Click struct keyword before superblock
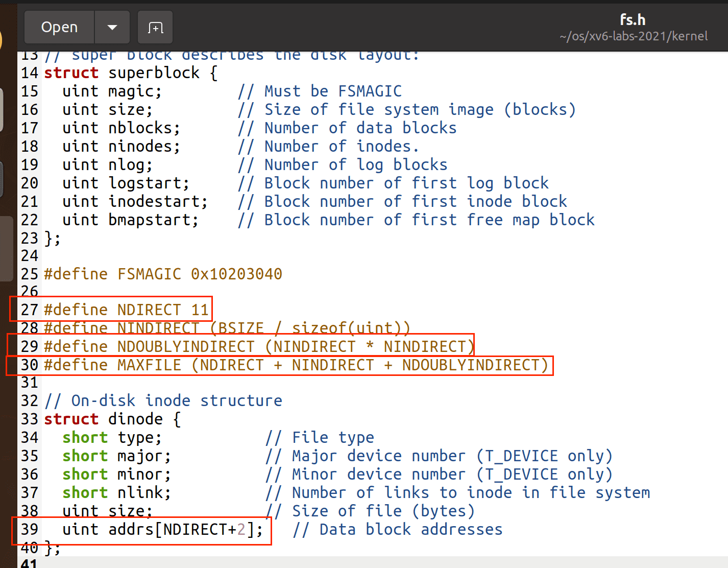The height and width of the screenshot is (568, 728). tap(71, 73)
